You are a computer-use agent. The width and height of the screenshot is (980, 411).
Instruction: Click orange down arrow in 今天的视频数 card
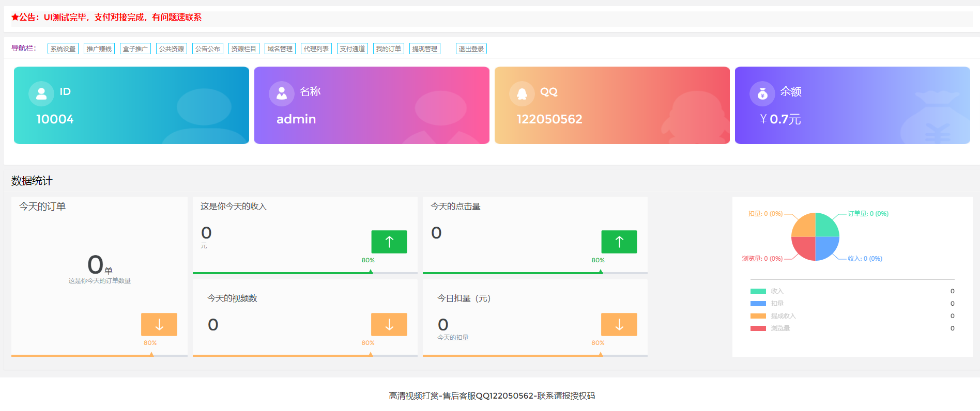[x=389, y=324]
